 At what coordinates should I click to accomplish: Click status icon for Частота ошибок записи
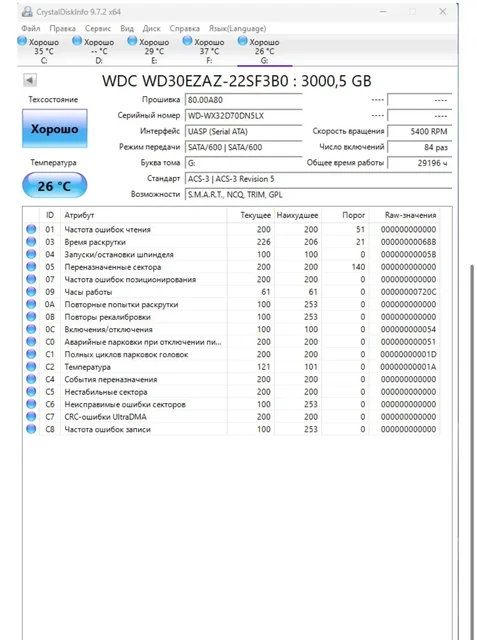pos(31,429)
